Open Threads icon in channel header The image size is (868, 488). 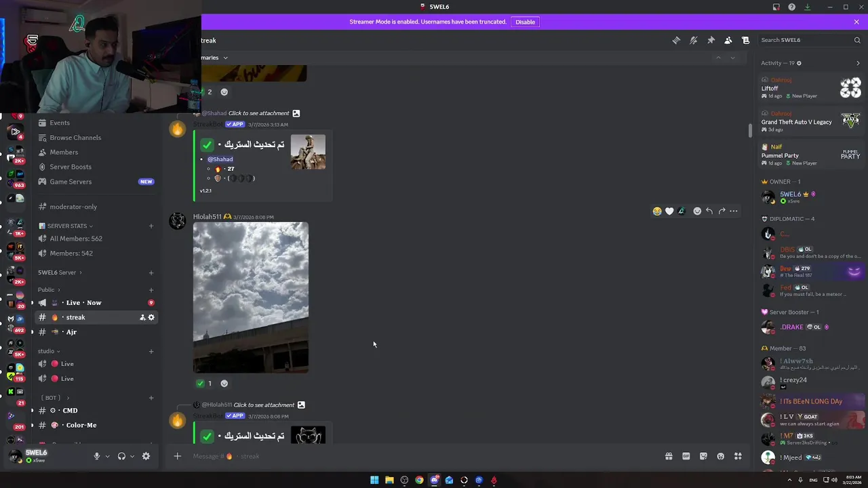coord(676,40)
